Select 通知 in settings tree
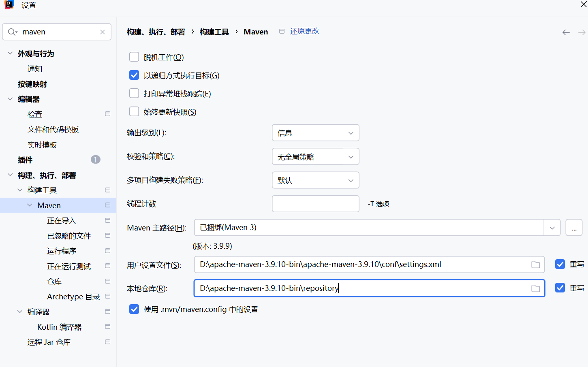588x367 pixels. click(35, 69)
